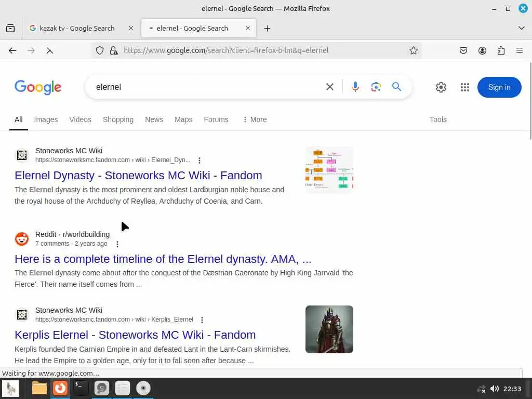Switch to Images results
The image size is (532, 399).
[46, 119]
